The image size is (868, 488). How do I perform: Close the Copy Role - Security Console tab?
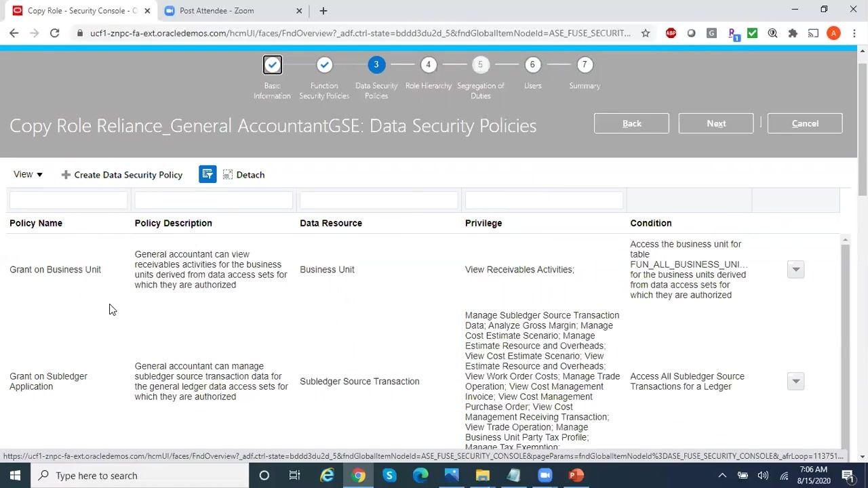point(147,11)
